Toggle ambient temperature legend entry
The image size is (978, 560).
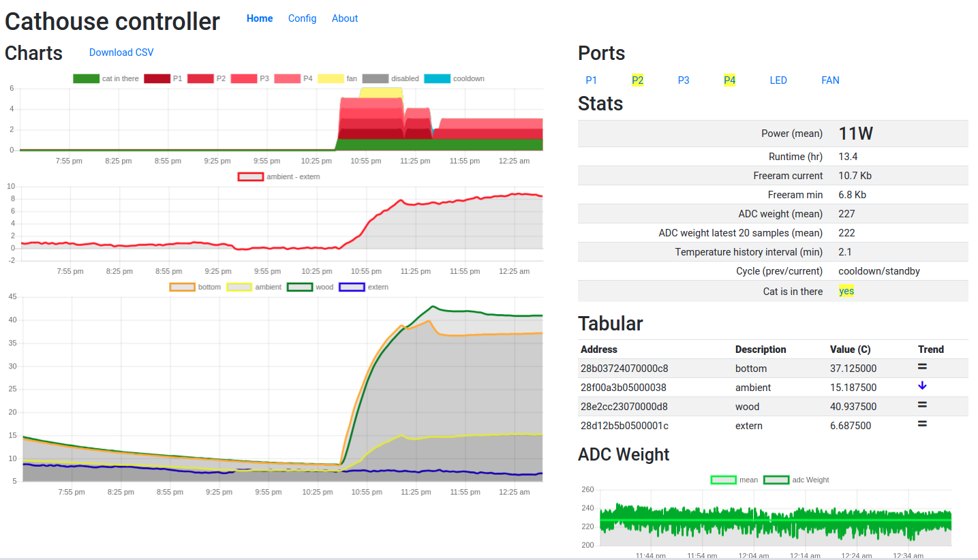tap(254, 287)
